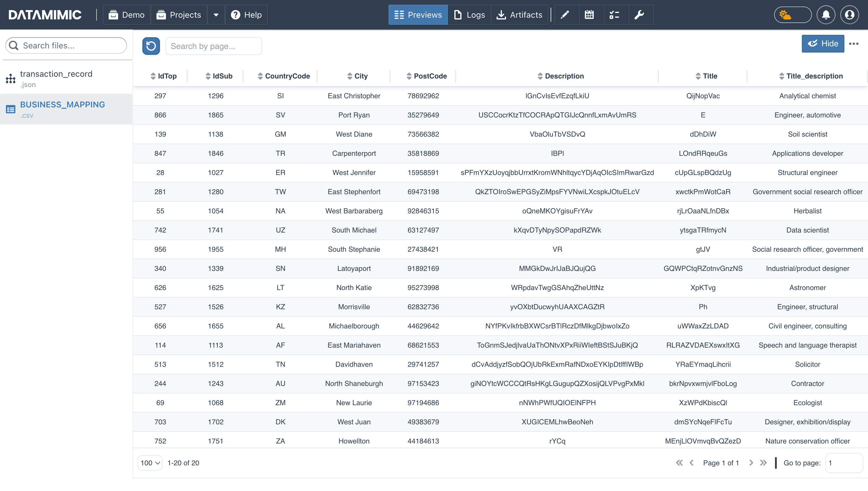Image resolution: width=868 pixels, height=491 pixels.
Task: Open the pencil edit tool
Action: (x=565, y=15)
